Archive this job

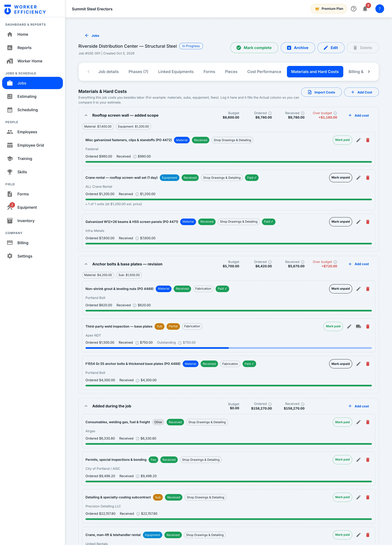point(298,48)
